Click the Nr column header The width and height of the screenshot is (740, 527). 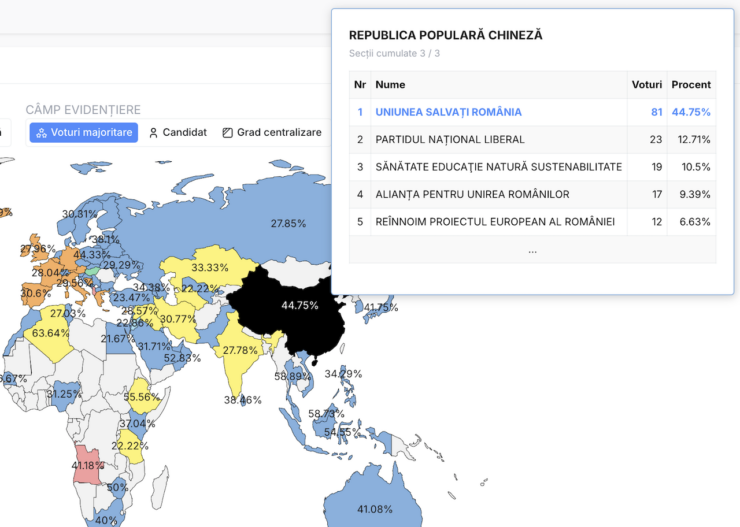360,85
